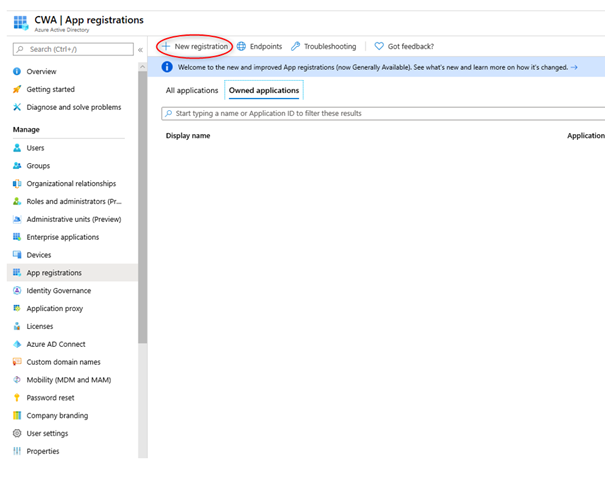Click the Identity Governance icon
The image size is (605, 489).
pos(17,290)
